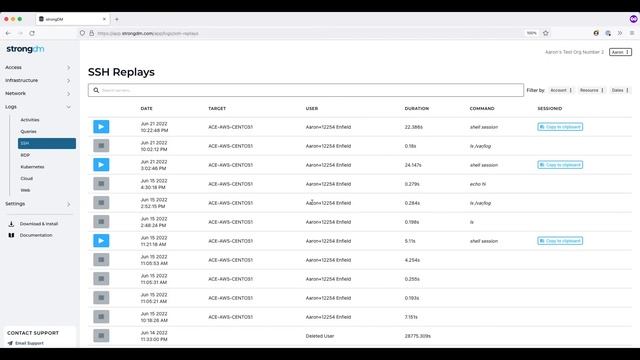
Task: Go forward with browser forward arrow
Action: pyautogui.click(x=20, y=33)
